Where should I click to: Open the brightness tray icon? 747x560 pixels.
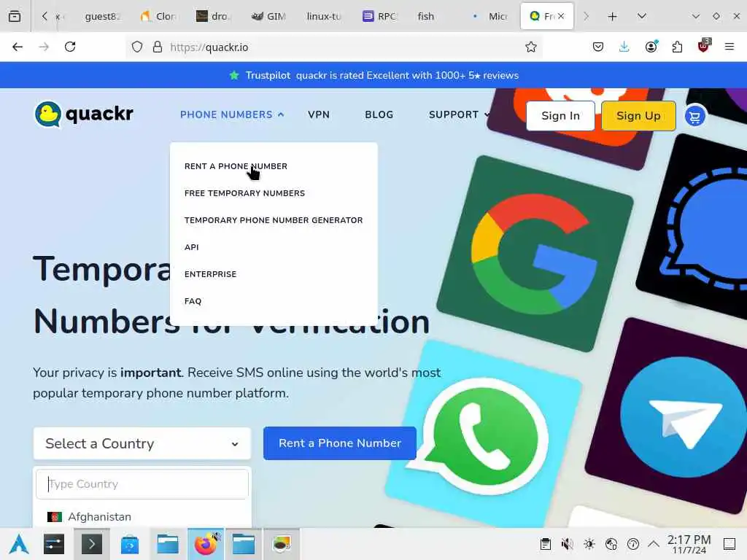(589, 544)
